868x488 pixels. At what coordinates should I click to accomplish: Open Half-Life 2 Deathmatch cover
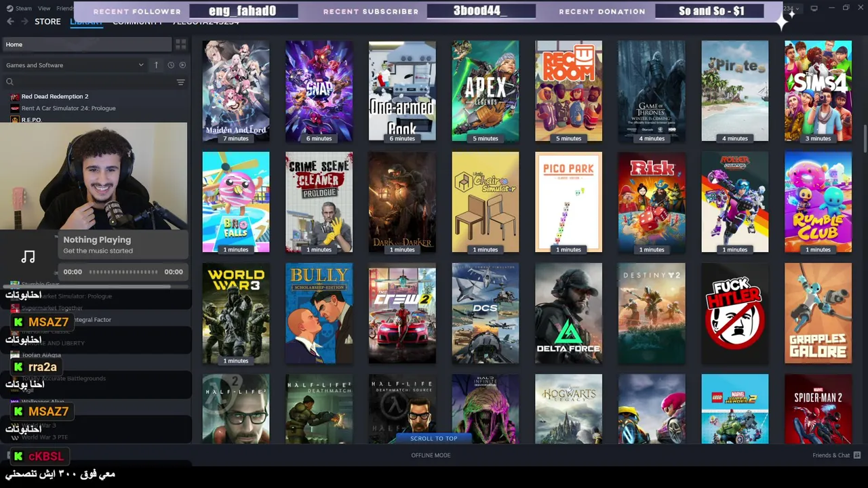319,409
